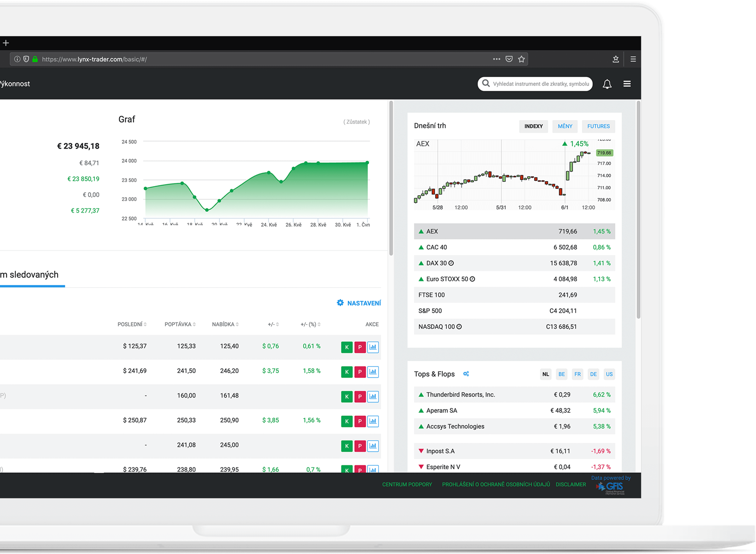The height and width of the screenshot is (554, 756).
Task: Click the tracking protection shield icon
Action: (x=26, y=59)
